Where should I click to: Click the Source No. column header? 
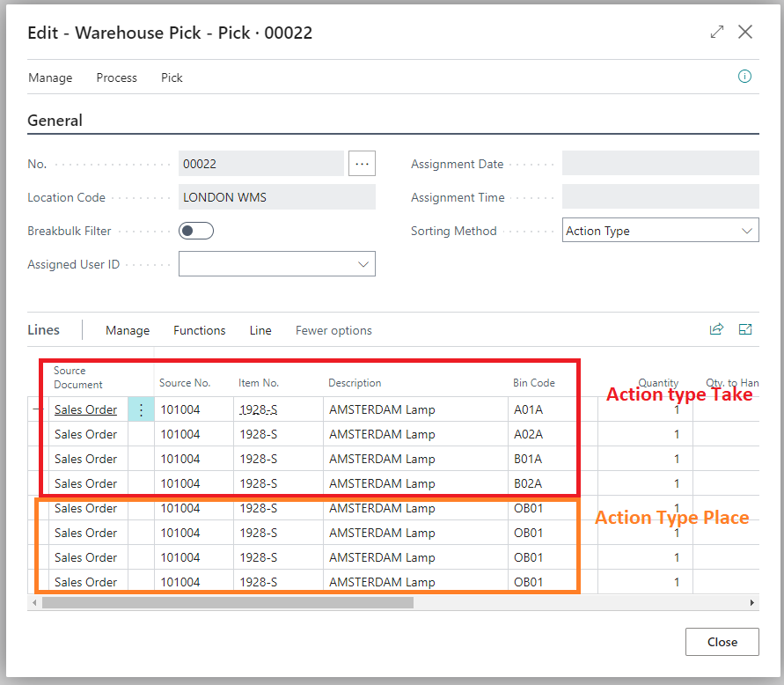tap(185, 383)
